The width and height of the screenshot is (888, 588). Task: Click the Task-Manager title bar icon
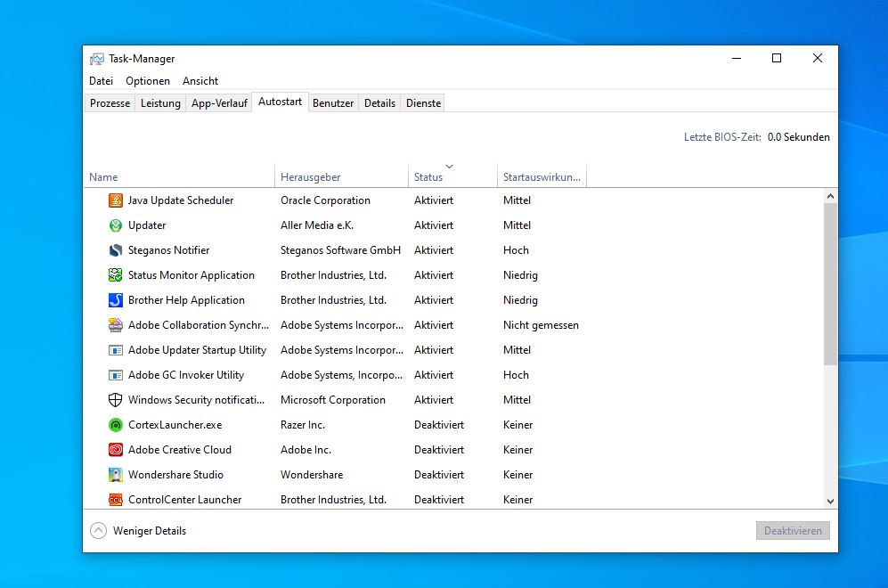97,59
